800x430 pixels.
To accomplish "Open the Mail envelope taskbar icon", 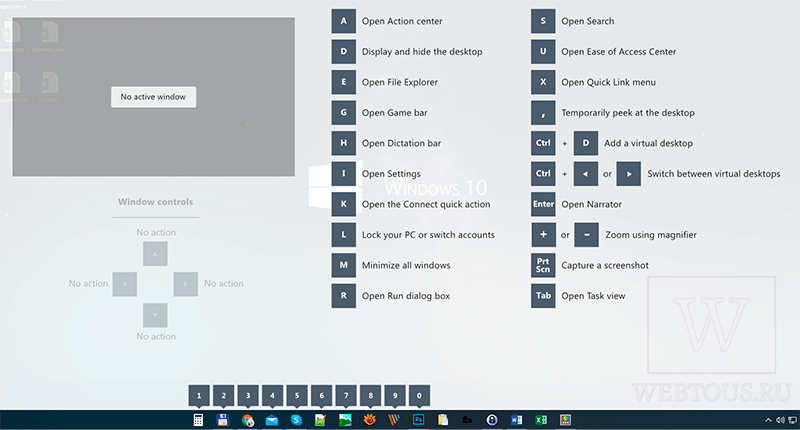I will tap(272, 420).
